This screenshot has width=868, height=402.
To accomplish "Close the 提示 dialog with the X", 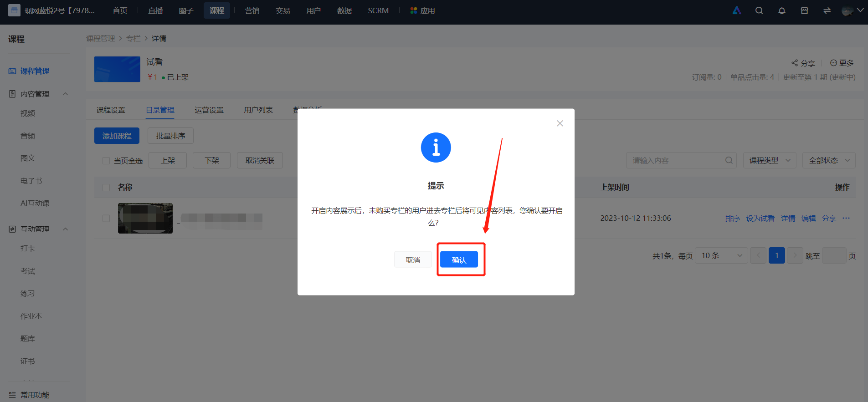I will click(560, 123).
